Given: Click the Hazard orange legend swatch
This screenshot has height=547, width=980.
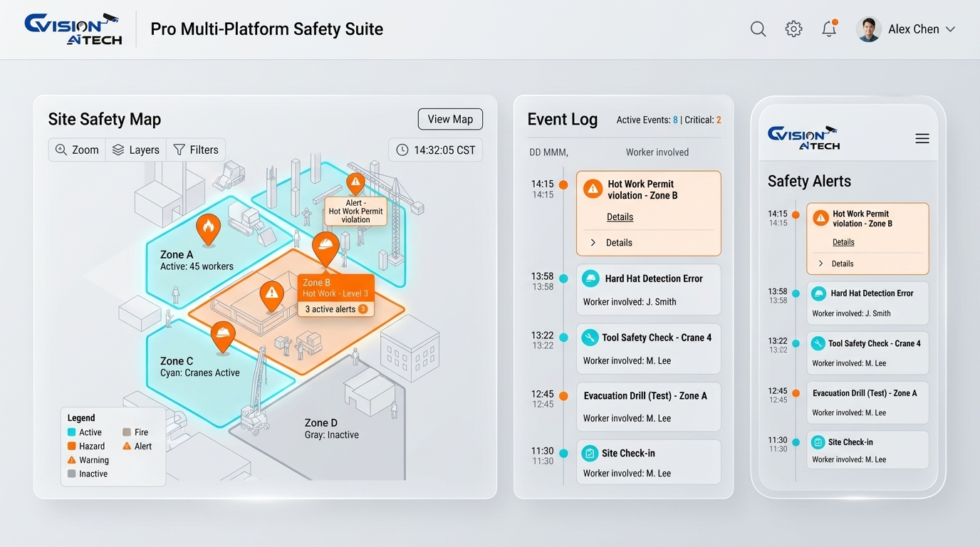Looking at the screenshot, I should click(71, 446).
